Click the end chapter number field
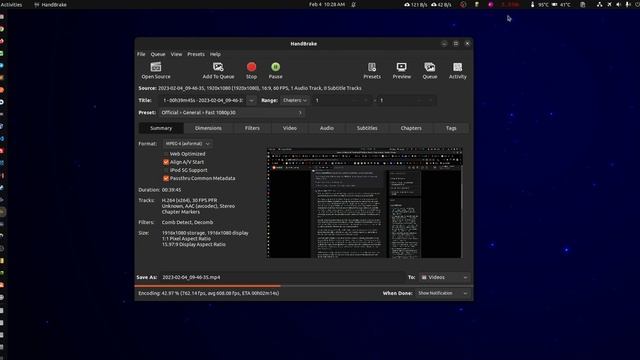This screenshot has width=640, height=360. pyautogui.click(x=406, y=100)
